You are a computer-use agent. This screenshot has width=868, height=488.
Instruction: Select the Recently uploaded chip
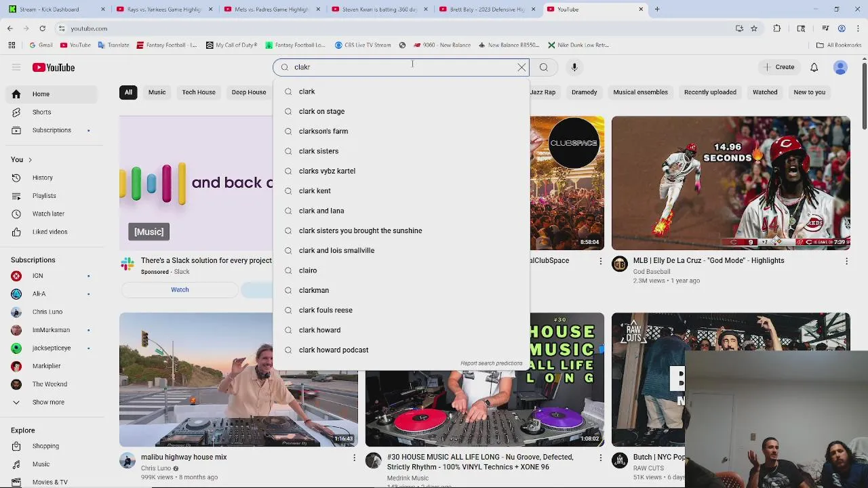710,92
